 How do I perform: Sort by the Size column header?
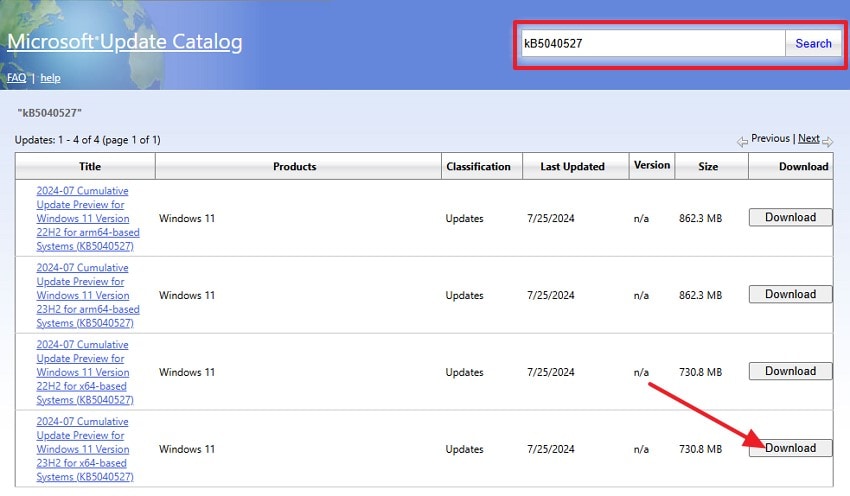click(708, 166)
